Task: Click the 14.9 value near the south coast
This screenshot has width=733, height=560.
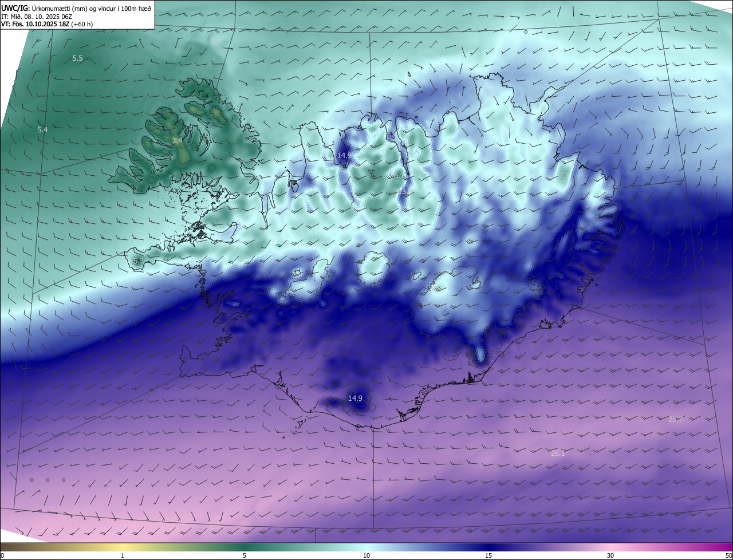Action: click(355, 398)
